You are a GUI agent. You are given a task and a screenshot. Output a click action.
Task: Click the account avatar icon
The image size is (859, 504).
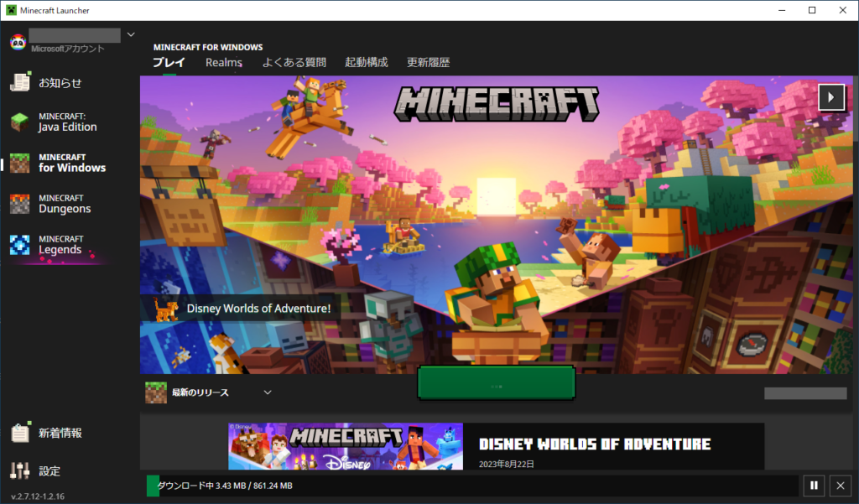[18, 42]
